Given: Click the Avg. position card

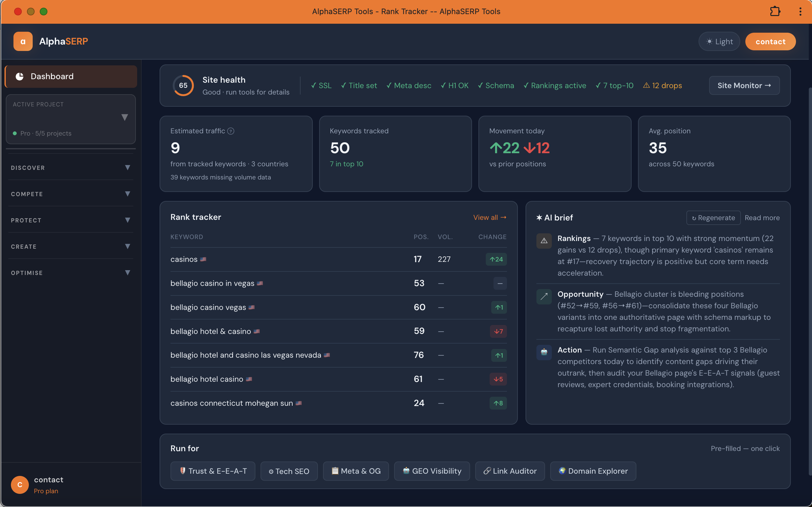Looking at the screenshot, I should 714,154.
